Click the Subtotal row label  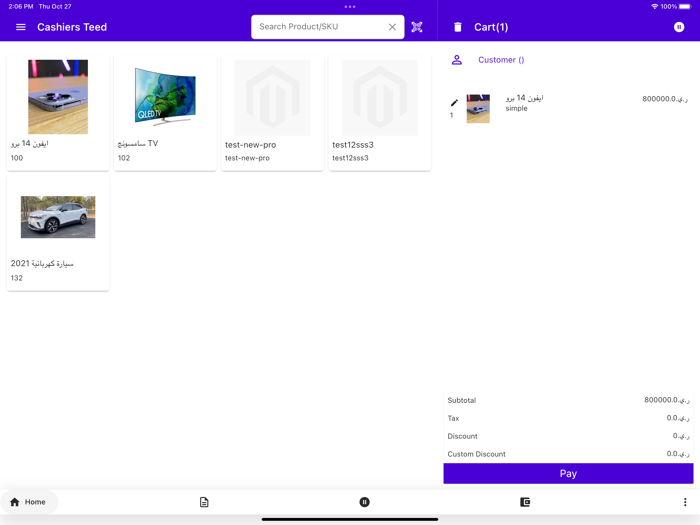pos(462,400)
